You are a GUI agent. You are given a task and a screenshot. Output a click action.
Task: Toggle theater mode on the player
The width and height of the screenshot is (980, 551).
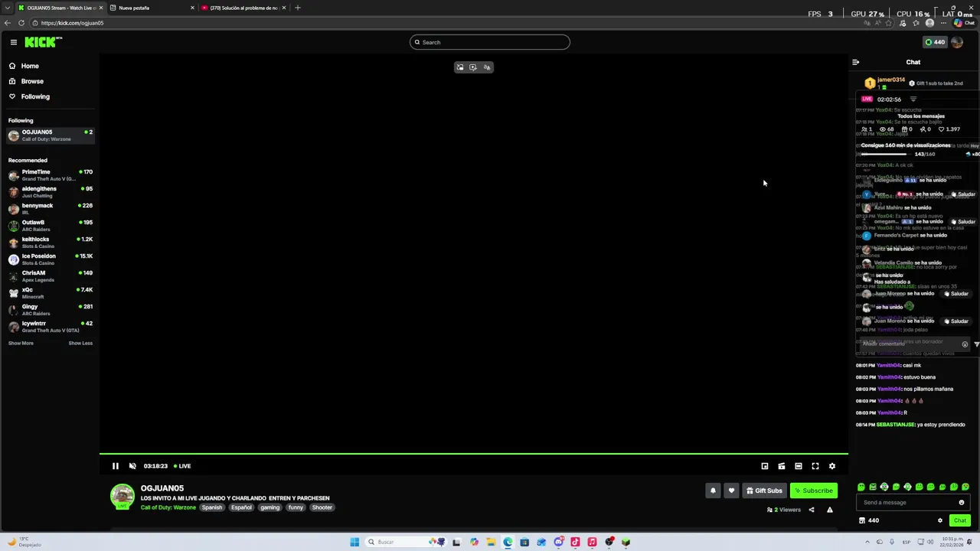click(x=799, y=466)
